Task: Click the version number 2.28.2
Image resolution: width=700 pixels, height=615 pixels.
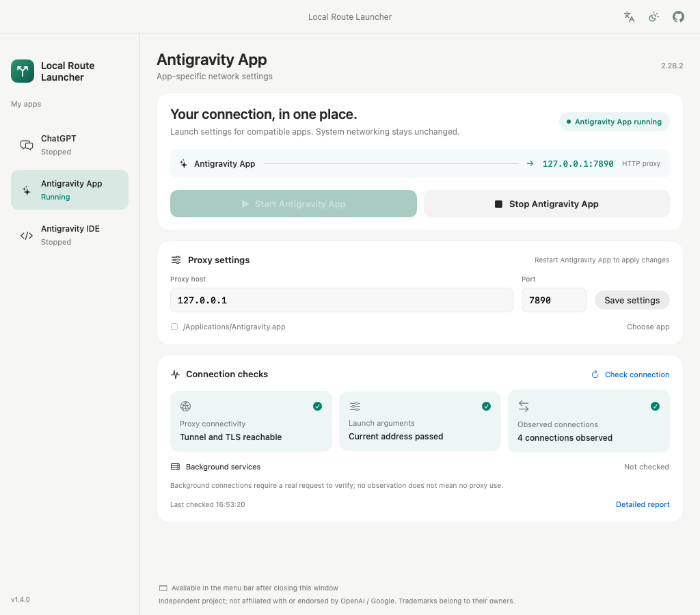Action: (672, 66)
